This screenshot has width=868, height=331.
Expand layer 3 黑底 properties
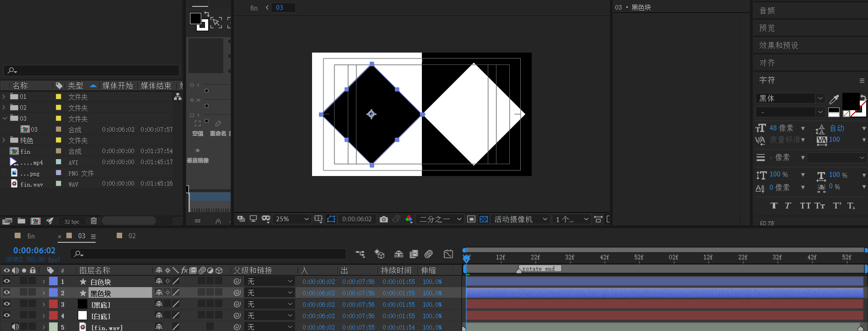pyautogui.click(x=44, y=304)
